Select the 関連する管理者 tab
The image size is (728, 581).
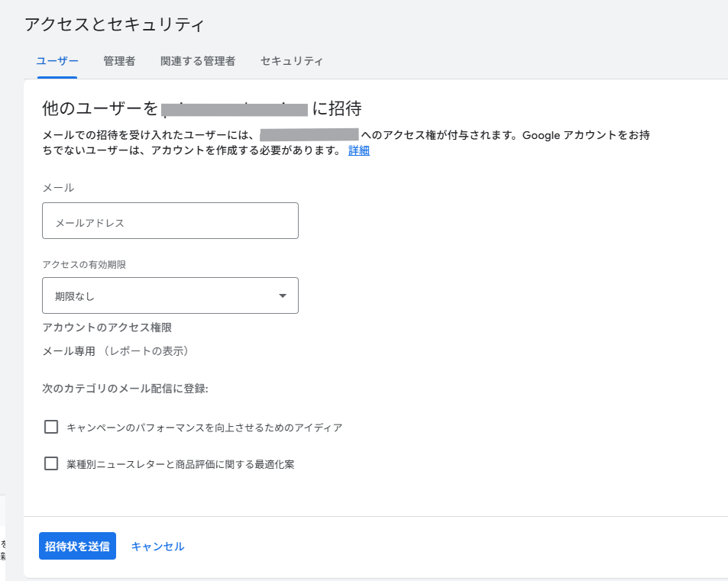198,61
